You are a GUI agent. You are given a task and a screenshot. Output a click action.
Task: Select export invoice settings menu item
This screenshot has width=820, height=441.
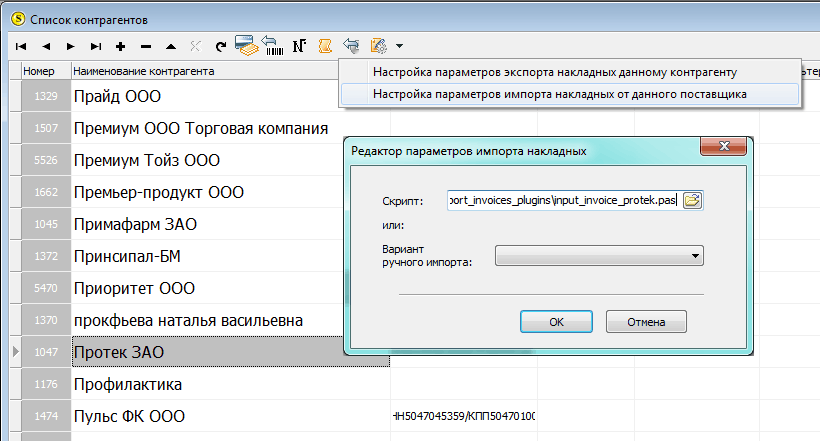click(555, 72)
